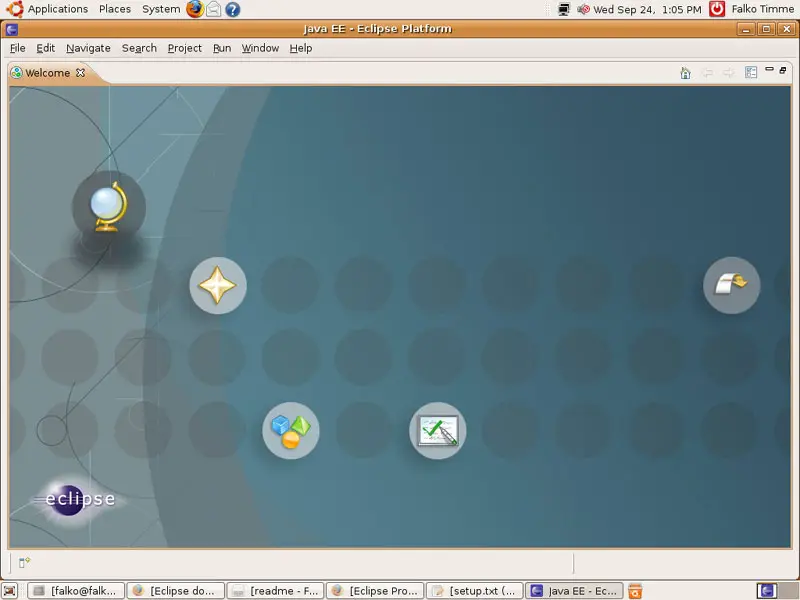Click the Java EE - Ec... taskbar button
Image resolution: width=800 pixels, height=600 pixels.
(574, 591)
